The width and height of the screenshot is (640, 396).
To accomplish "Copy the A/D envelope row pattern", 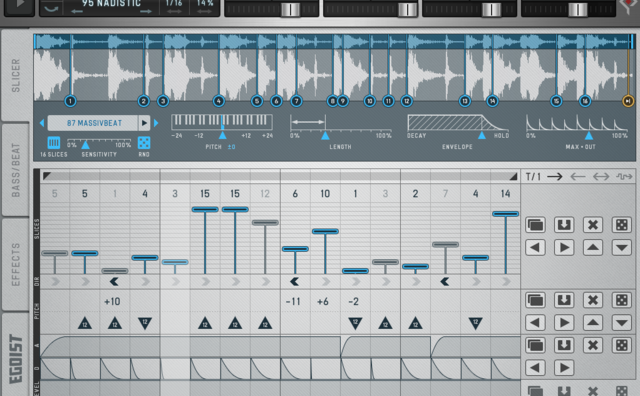I will (535, 345).
